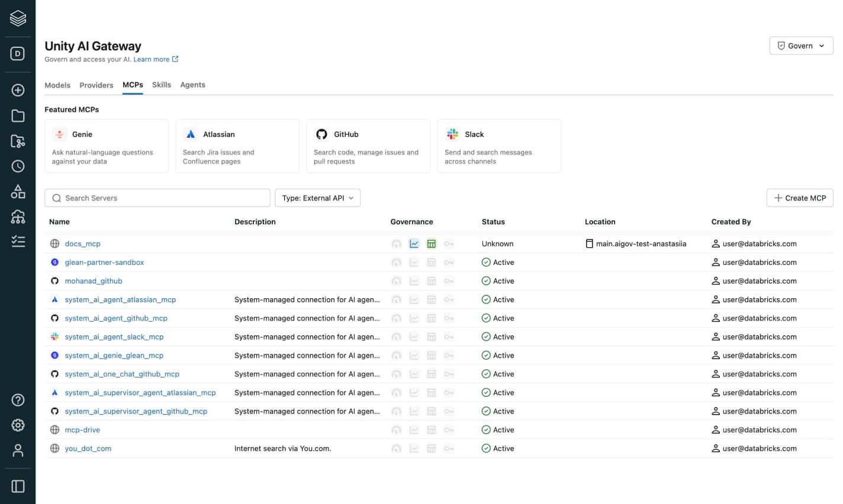Open the clock Recents icon in sidebar

[18, 166]
